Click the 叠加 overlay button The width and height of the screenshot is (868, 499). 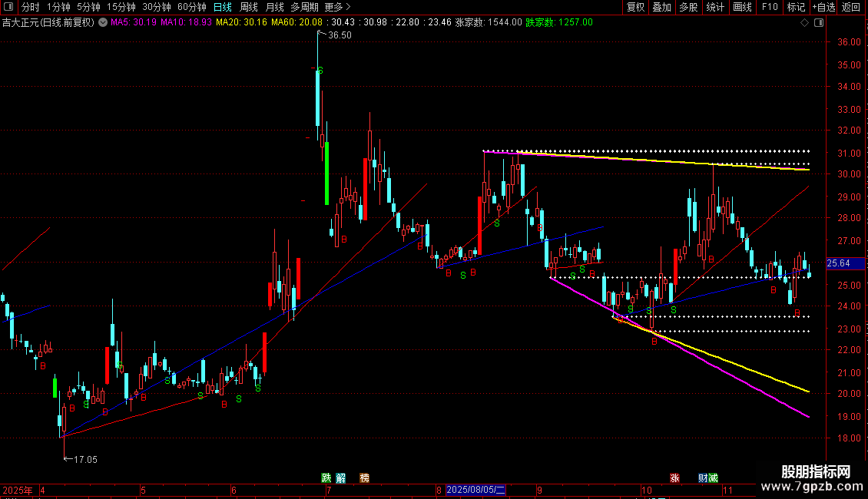point(661,7)
